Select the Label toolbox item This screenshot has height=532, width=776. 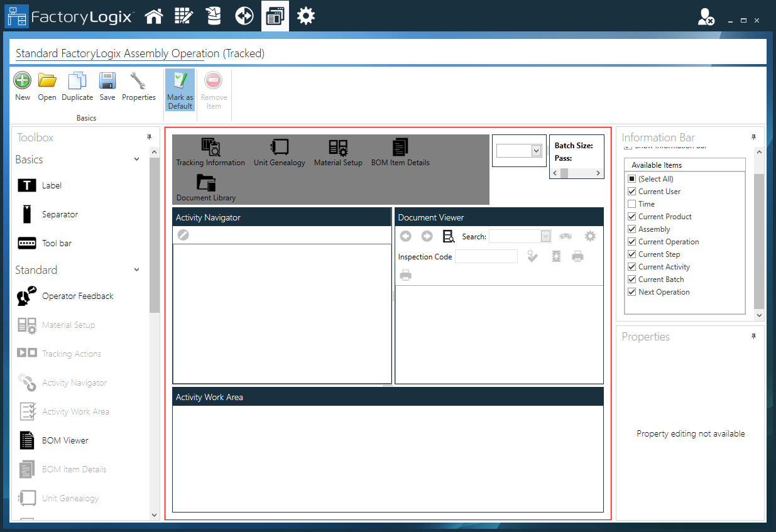pyautogui.click(x=39, y=185)
